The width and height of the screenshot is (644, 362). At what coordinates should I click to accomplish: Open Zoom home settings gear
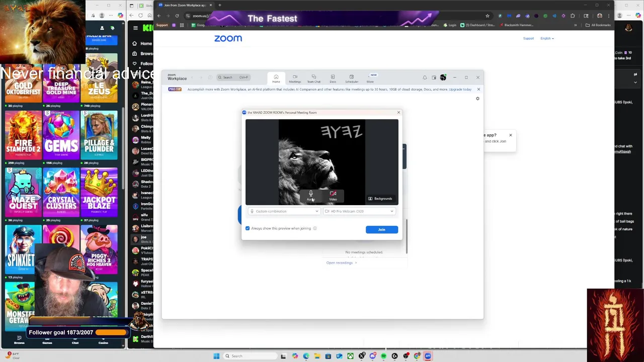477,99
